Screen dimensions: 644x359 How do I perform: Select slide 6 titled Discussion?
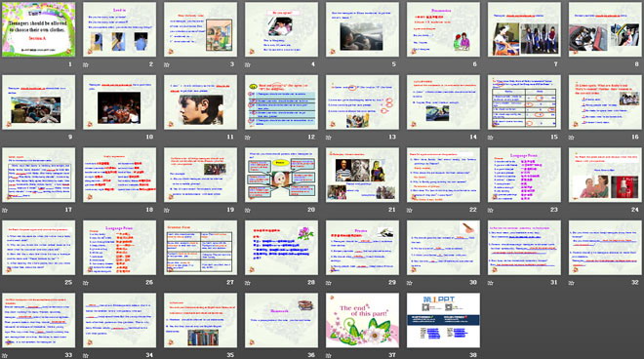(x=443, y=29)
